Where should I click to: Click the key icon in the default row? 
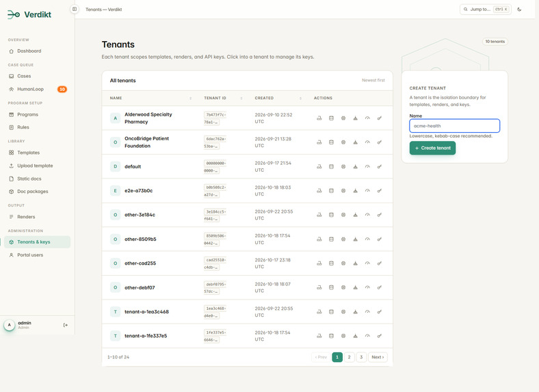(379, 167)
